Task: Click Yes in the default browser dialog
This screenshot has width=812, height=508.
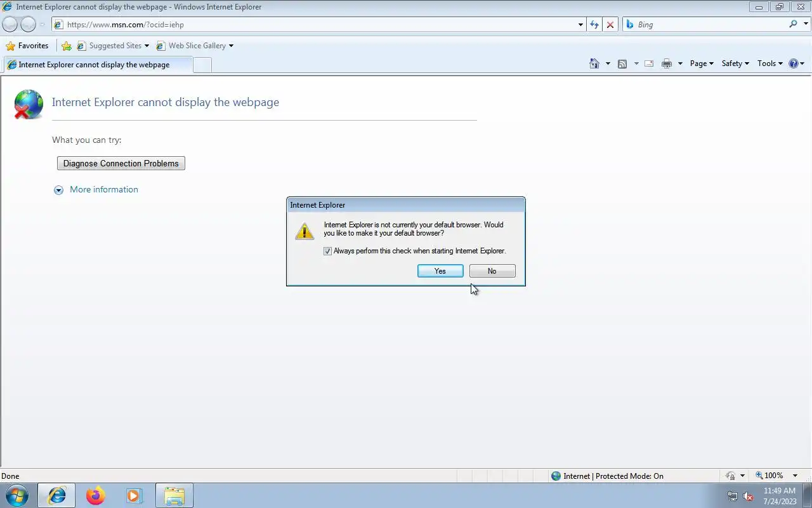Action: (440, 271)
